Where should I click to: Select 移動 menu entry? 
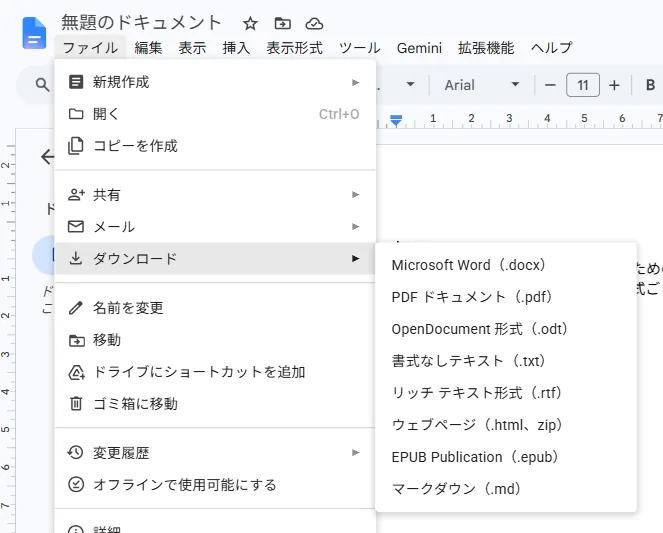tap(215, 340)
